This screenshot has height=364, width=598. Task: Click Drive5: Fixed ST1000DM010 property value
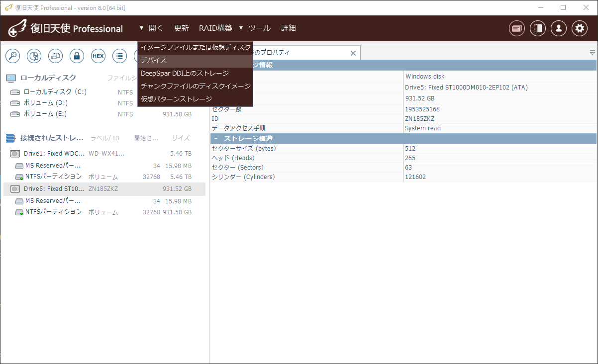coord(499,88)
